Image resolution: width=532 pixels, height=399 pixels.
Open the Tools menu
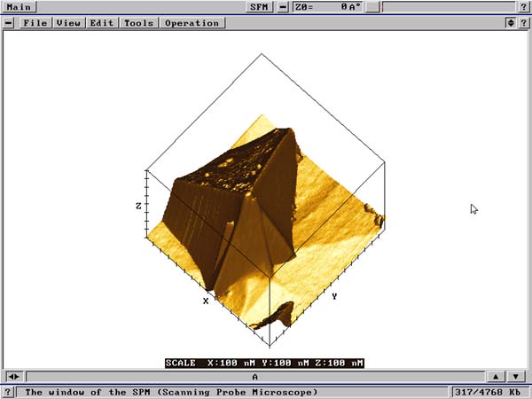point(138,23)
